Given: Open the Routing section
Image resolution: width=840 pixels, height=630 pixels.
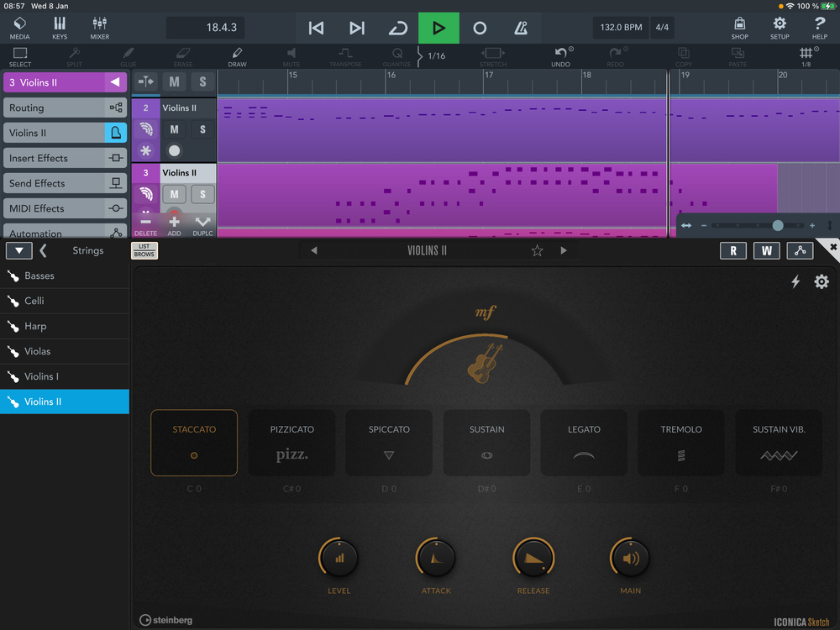Looking at the screenshot, I should coord(65,108).
